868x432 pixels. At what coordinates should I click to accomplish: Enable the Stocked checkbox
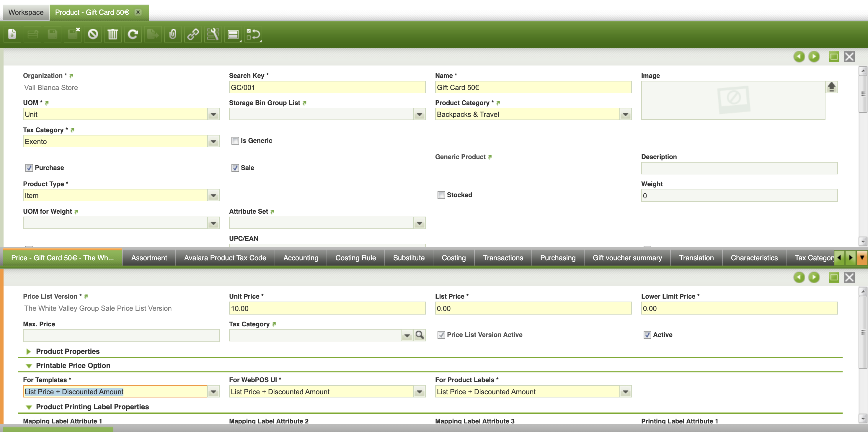click(441, 195)
